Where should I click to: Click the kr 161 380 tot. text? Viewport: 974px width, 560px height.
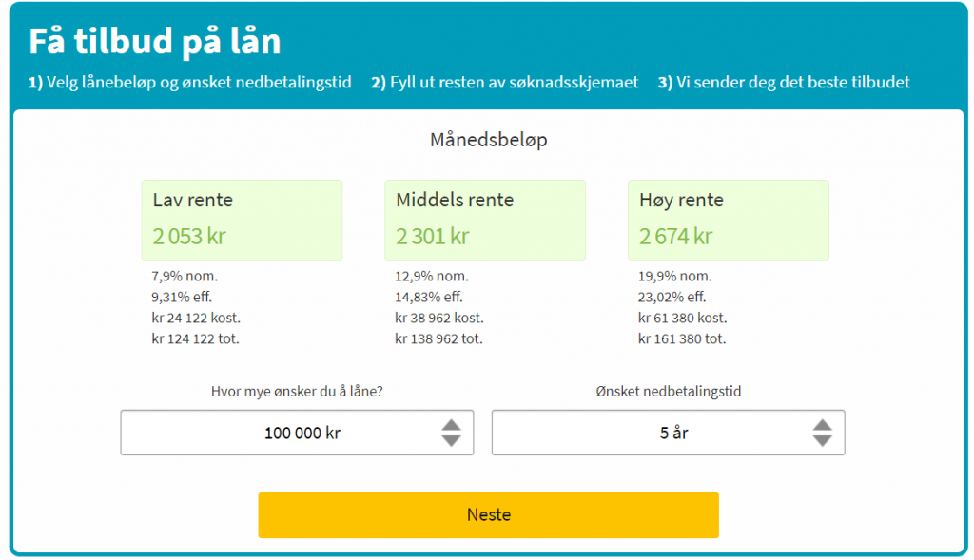pos(682,339)
